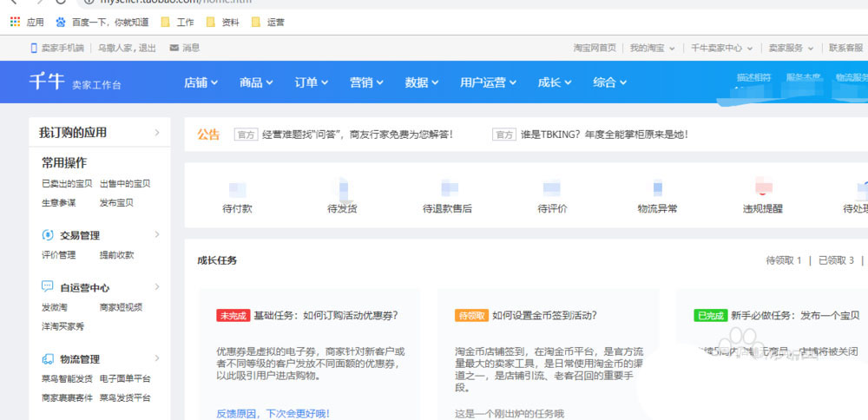Open 菜鸟智能发货

tap(67, 379)
